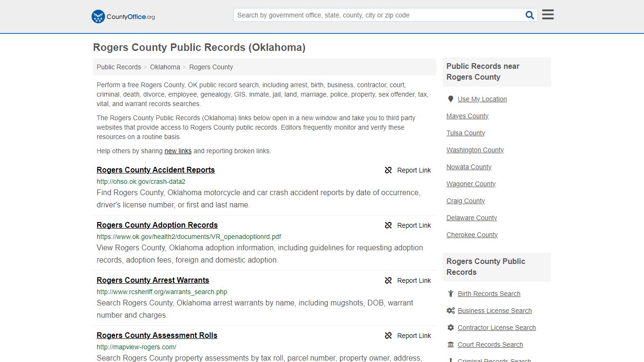The width and height of the screenshot is (644, 362).
Task: Go to Tulsa County records
Action: point(466,133)
